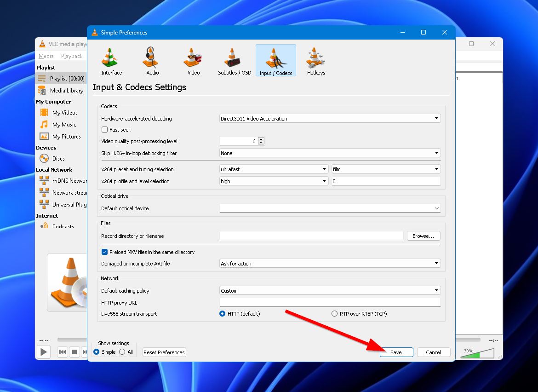The image size is (538, 392).
Task: Uncheck Preload MKV files option
Action: tap(105, 252)
